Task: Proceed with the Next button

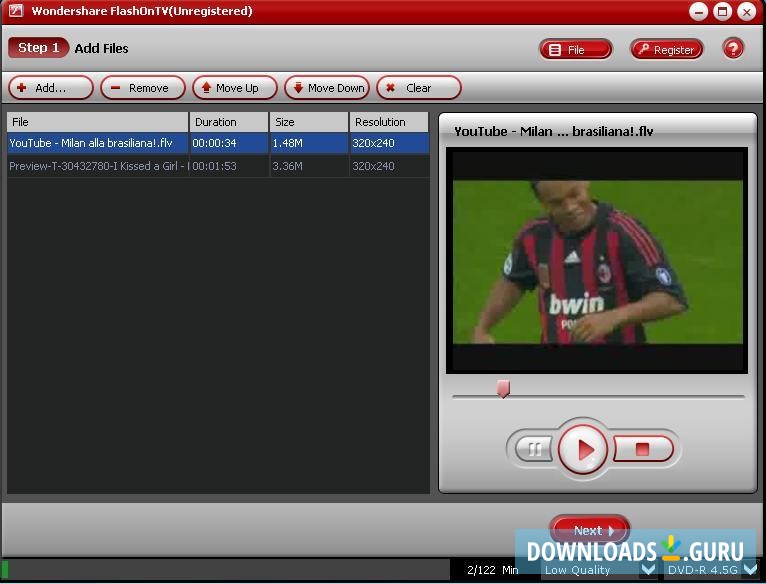Action: pos(590,530)
